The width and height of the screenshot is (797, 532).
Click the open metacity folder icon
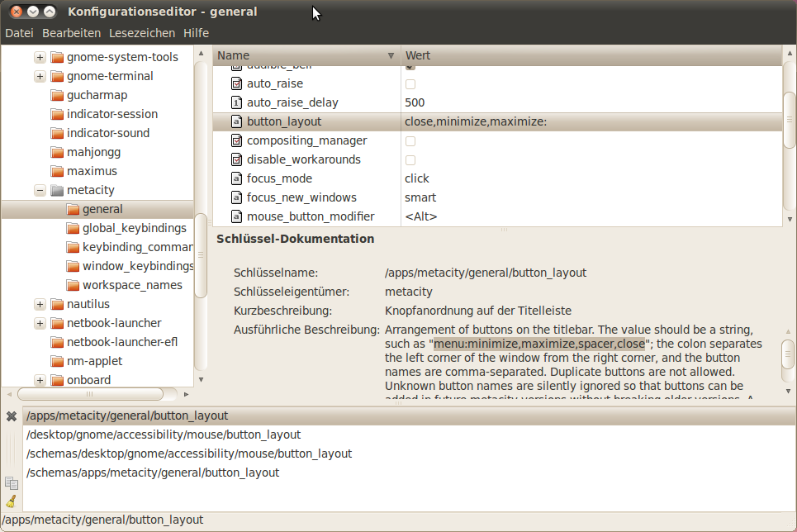(57, 190)
